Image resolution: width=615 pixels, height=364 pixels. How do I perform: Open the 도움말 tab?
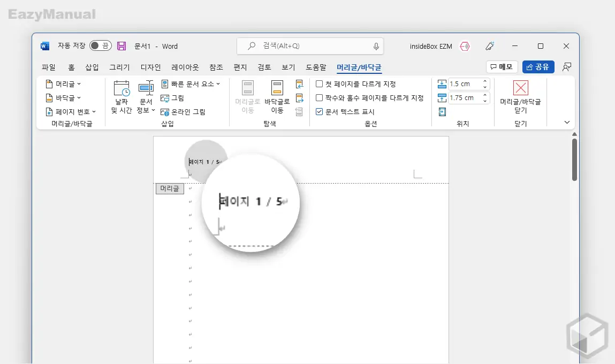tap(316, 67)
